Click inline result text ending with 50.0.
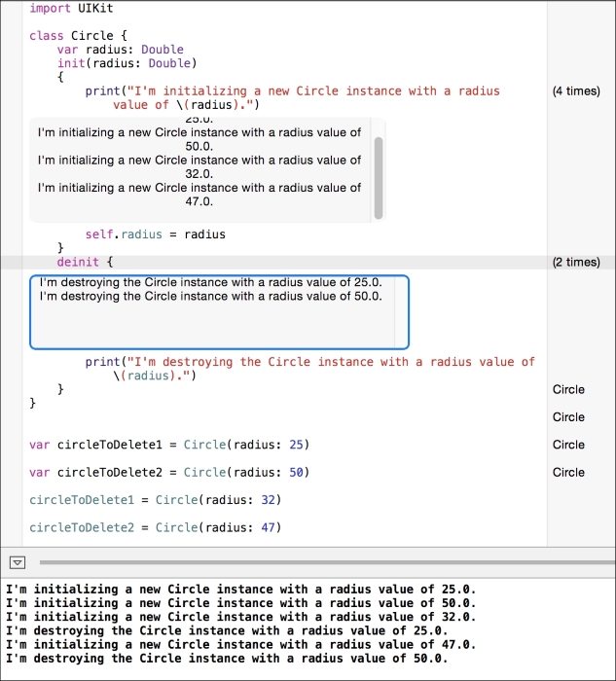Viewport: 616px width, 681px height. tap(199, 139)
